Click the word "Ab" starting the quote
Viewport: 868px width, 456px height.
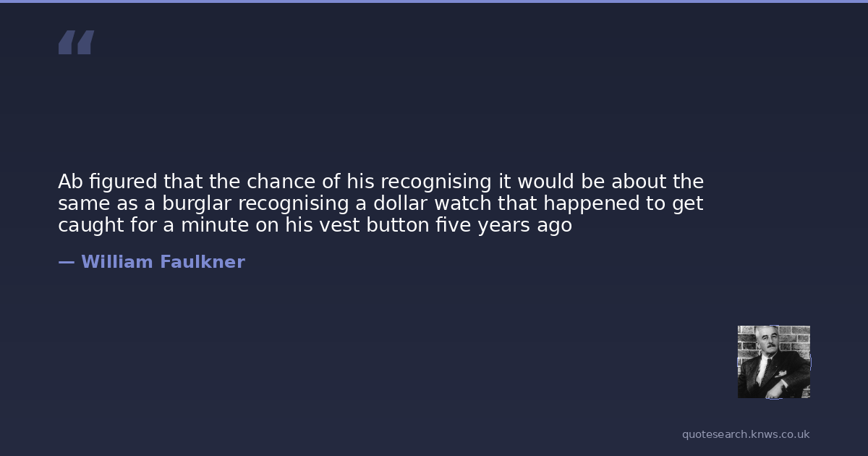click(x=70, y=182)
